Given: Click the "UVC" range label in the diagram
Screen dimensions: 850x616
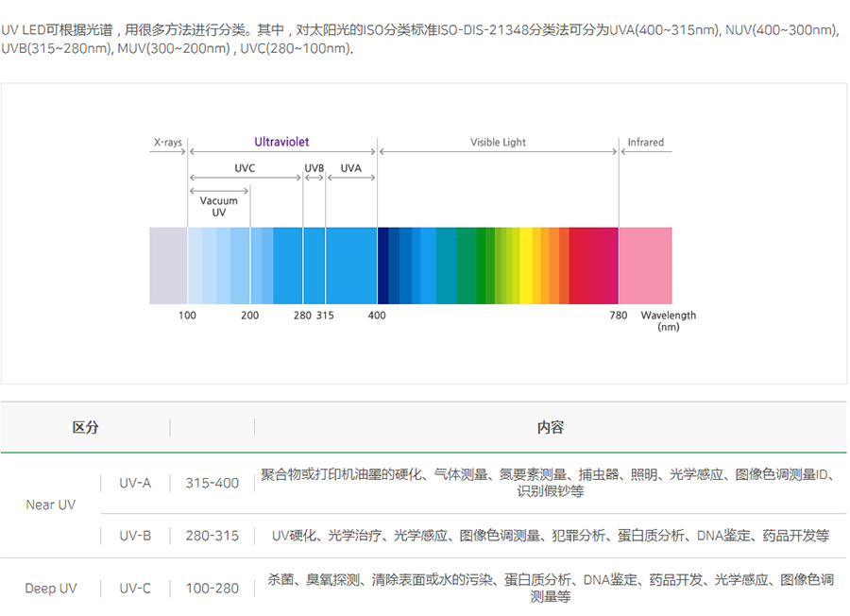Looking at the screenshot, I should click(x=245, y=168).
